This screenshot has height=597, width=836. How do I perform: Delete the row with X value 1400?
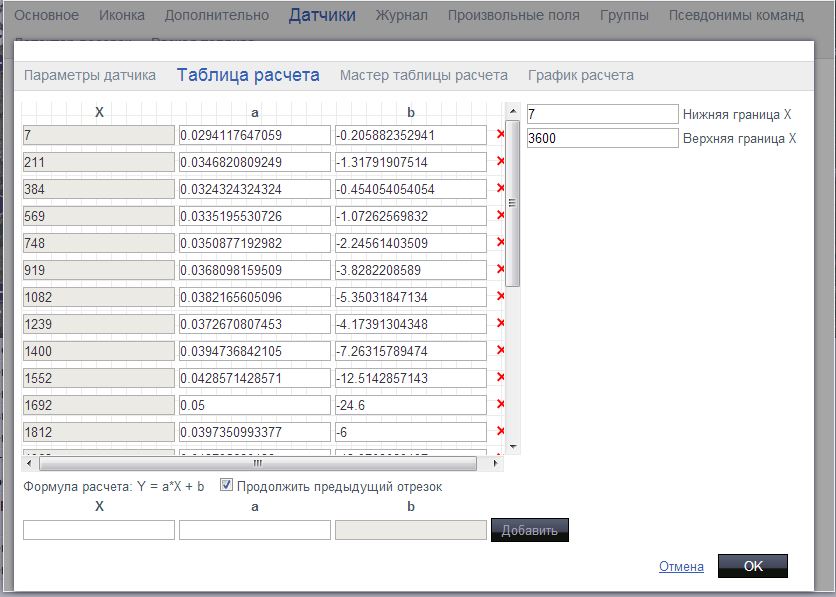pos(500,351)
